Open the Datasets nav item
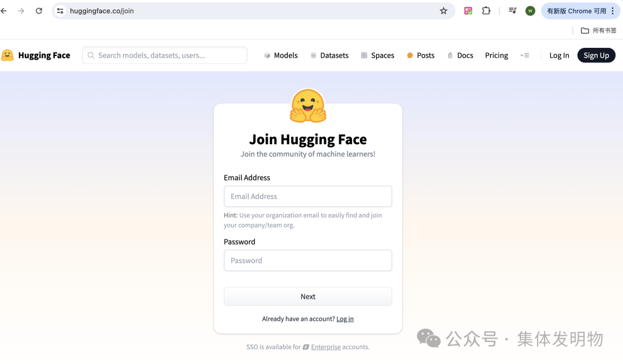623x364 pixels. pyautogui.click(x=329, y=55)
